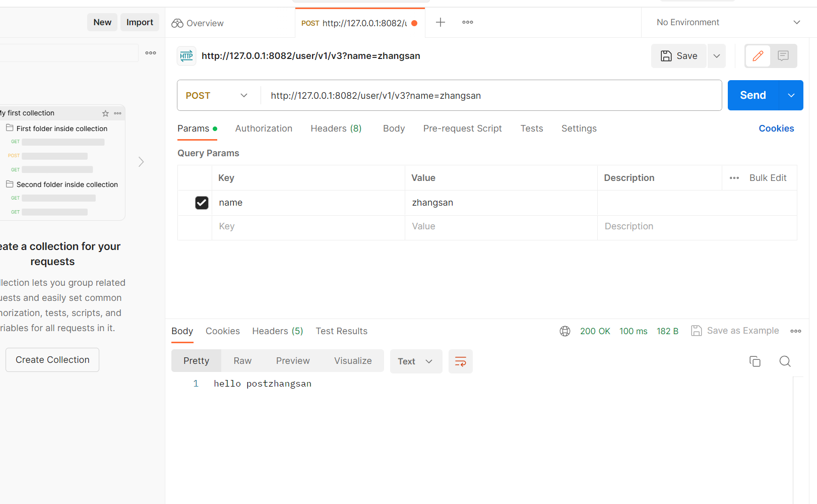Screen dimensions: 817x504
Task: Open the HTTP method POST dropdown
Action: pyautogui.click(x=217, y=96)
